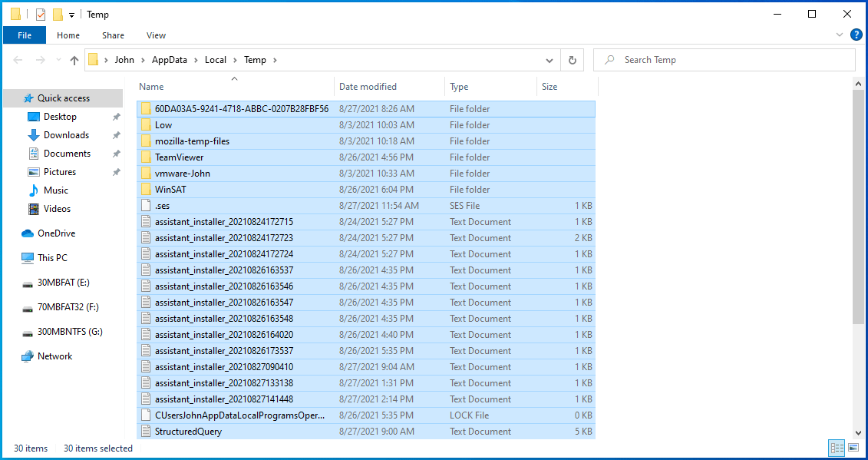
Task: Select the WinSAT folder icon
Action: 146,189
